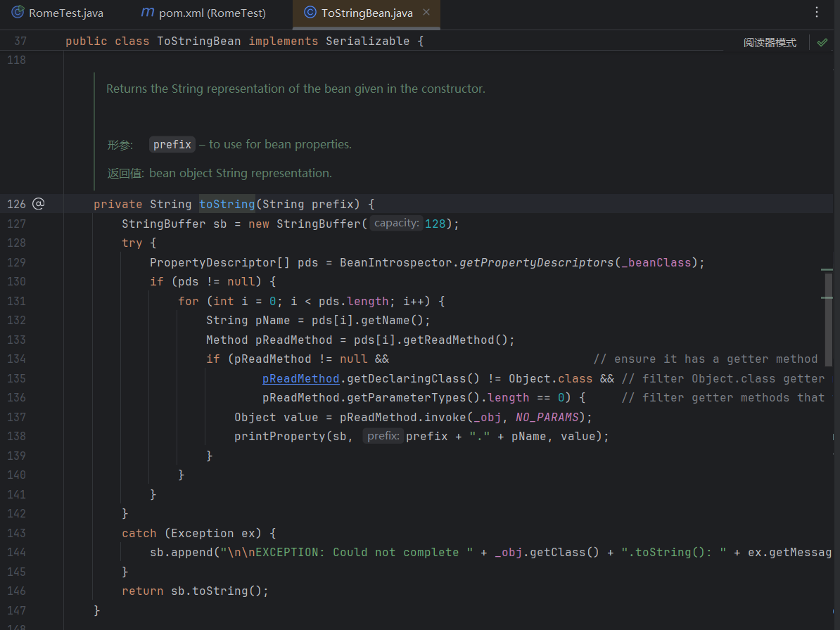Click the Maven icon on pom.xml tab
This screenshot has width=840, height=630.
click(147, 13)
